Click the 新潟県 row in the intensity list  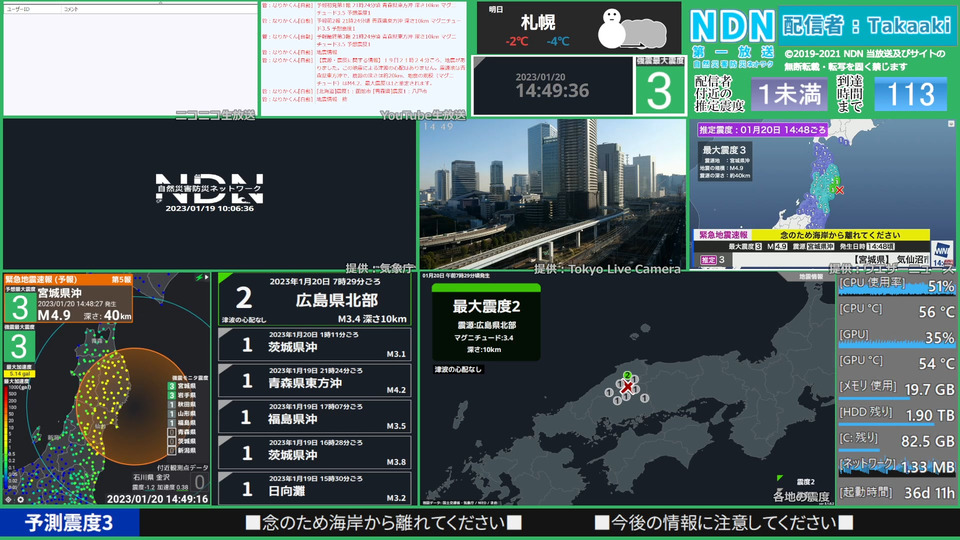click(182, 450)
